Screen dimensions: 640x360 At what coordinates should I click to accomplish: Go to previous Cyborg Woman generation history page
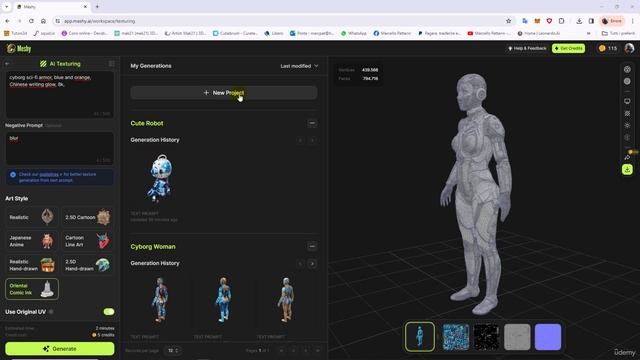[x=300, y=264]
